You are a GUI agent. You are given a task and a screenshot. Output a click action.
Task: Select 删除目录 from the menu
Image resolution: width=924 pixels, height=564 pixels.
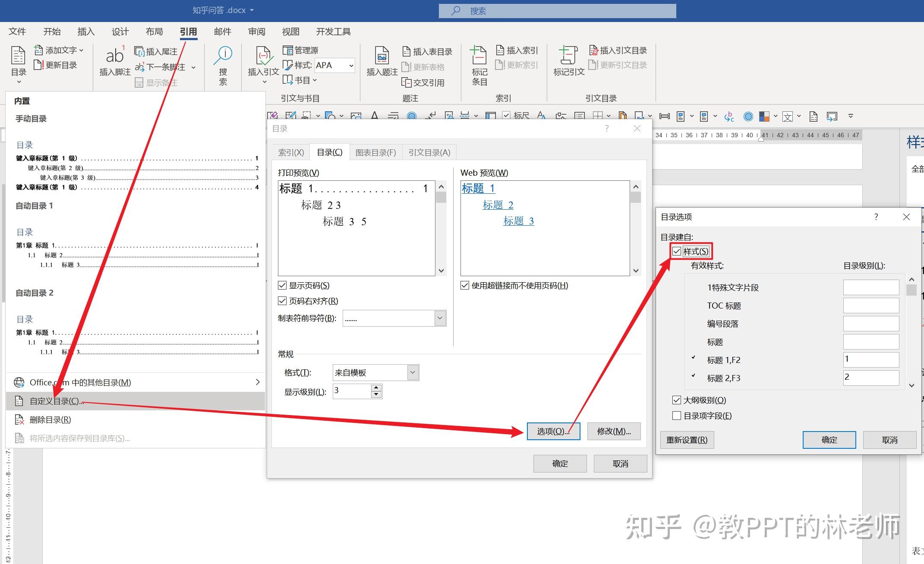click(50, 420)
